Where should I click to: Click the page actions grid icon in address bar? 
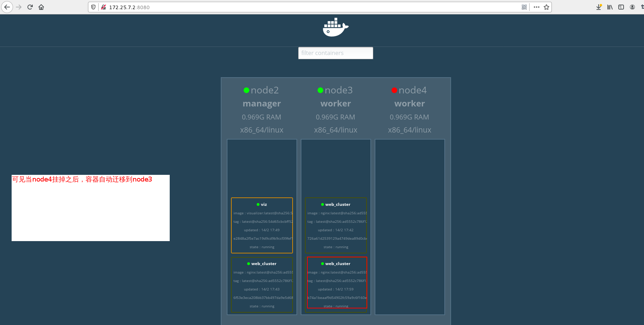(x=524, y=7)
